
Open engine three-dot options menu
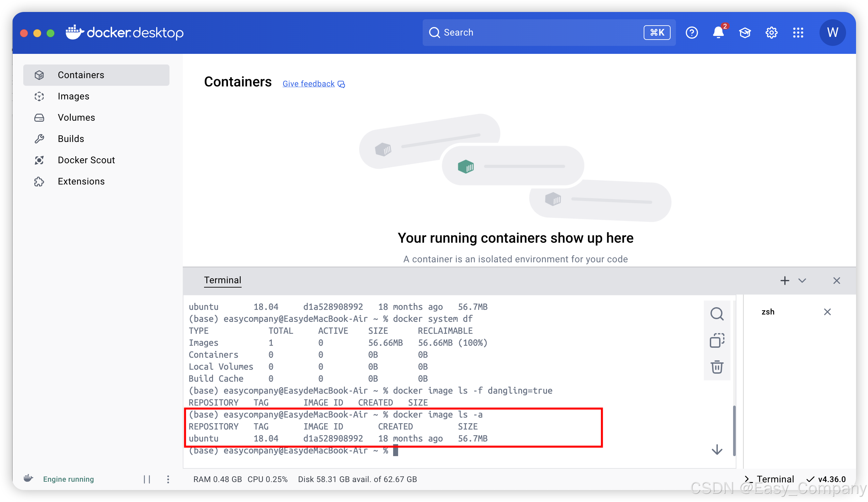pos(168,479)
